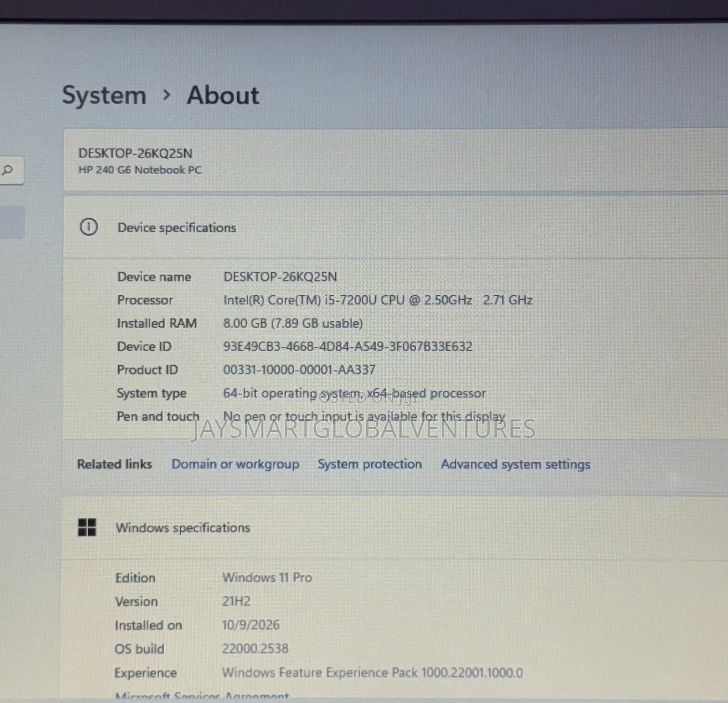Click the Device specifications info icon
This screenshot has width=728, height=703.
point(89,227)
